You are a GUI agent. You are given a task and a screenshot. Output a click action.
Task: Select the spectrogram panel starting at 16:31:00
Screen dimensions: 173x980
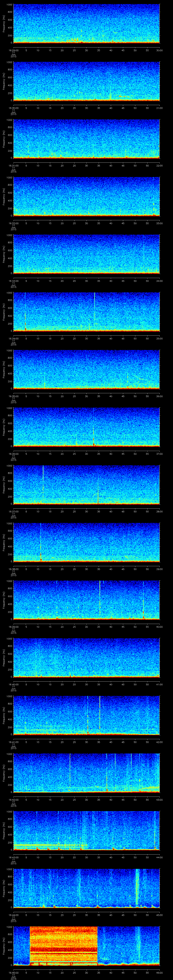point(86,139)
